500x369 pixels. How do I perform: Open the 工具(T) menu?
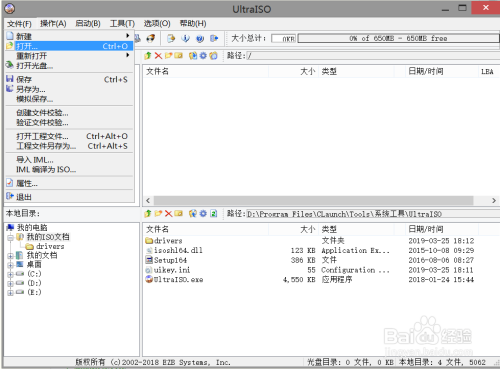(x=122, y=24)
